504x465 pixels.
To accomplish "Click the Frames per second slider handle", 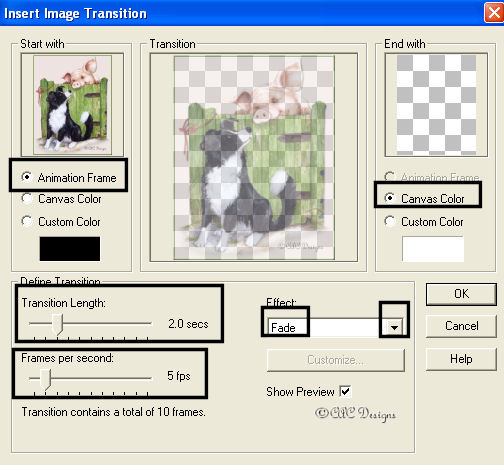I will point(46,379).
